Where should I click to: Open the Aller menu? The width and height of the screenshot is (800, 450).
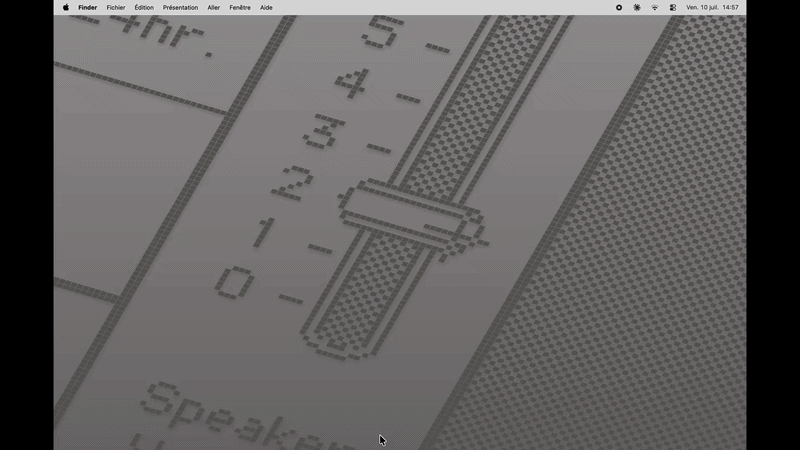coord(214,8)
